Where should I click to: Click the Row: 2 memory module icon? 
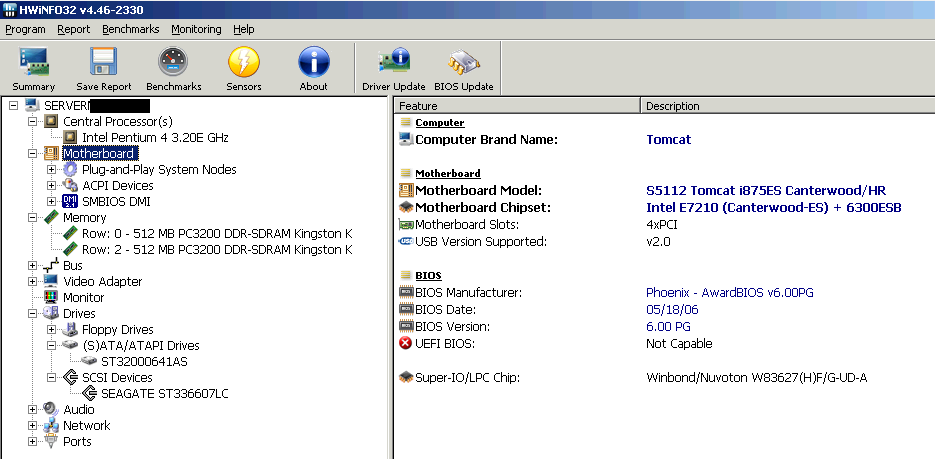pos(70,249)
